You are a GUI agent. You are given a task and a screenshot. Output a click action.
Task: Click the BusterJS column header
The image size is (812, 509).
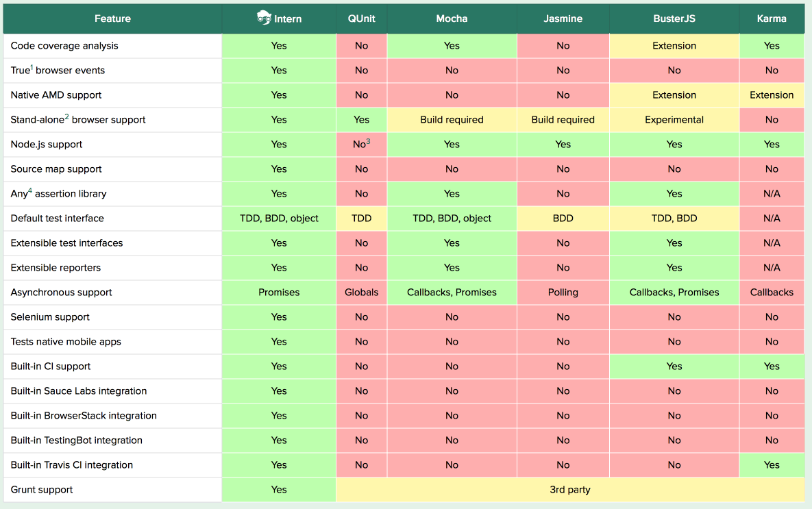pyautogui.click(x=674, y=18)
